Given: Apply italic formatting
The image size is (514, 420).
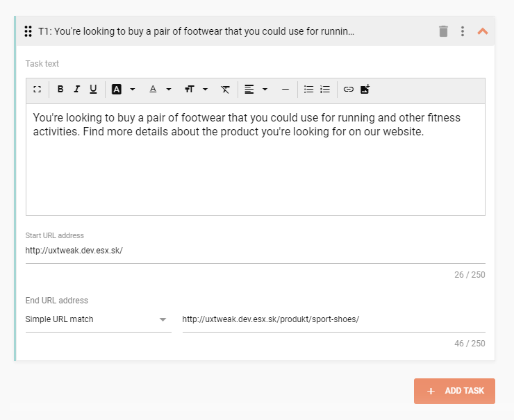Looking at the screenshot, I should click(76, 89).
